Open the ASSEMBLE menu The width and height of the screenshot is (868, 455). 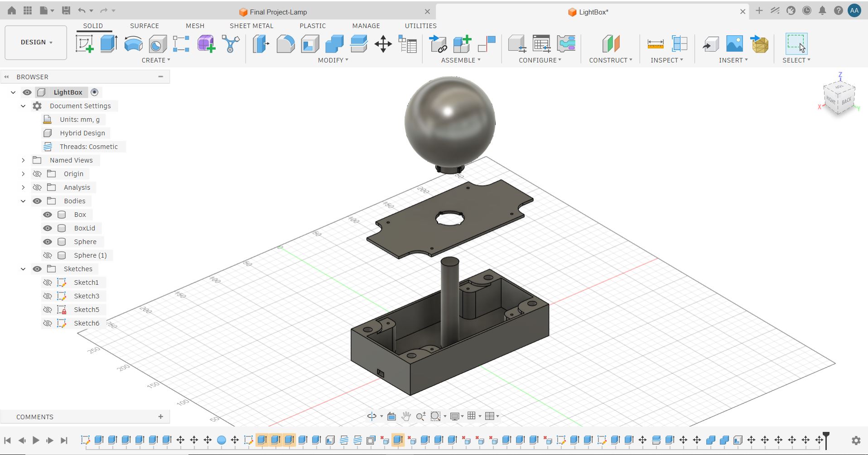[x=461, y=60]
